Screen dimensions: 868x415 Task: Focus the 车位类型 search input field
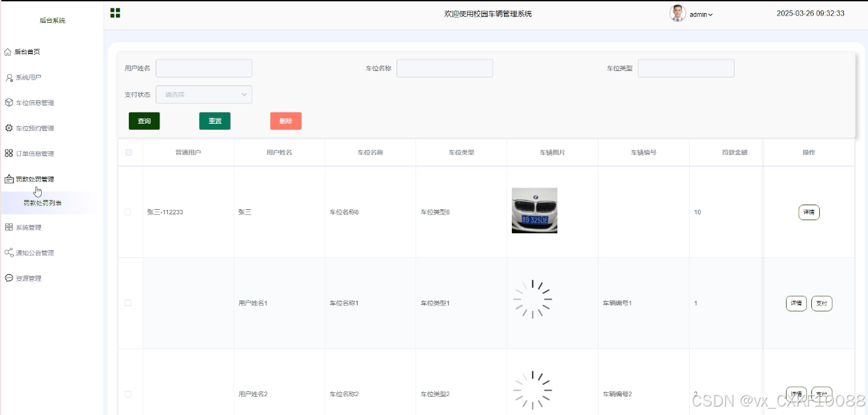(686, 68)
